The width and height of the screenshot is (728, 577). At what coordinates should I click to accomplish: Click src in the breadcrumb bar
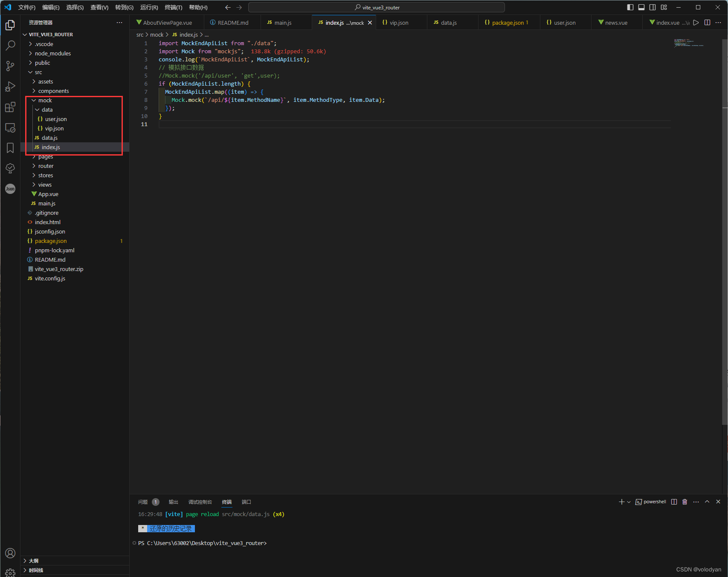coord(139,35)
